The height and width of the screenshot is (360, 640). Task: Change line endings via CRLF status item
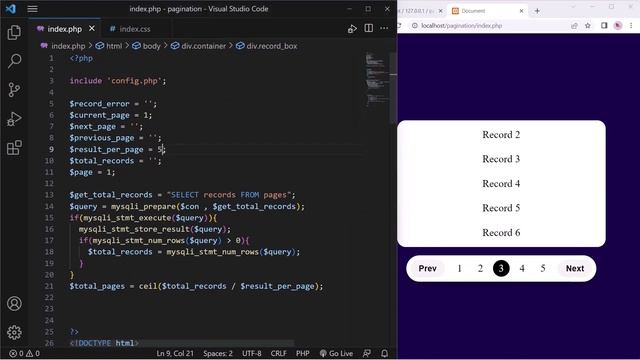pyautogui.click(x=278, y=353)
